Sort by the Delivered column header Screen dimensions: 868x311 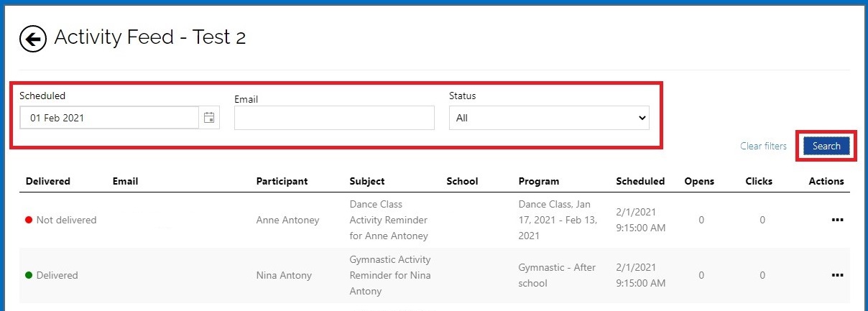(48, 181)
